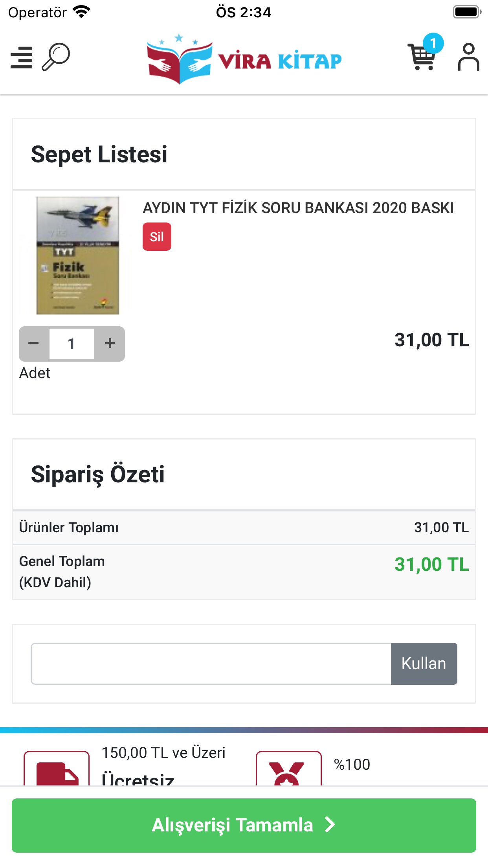Open the user account icon
The image size is (488, 868).
click(468, 57)
